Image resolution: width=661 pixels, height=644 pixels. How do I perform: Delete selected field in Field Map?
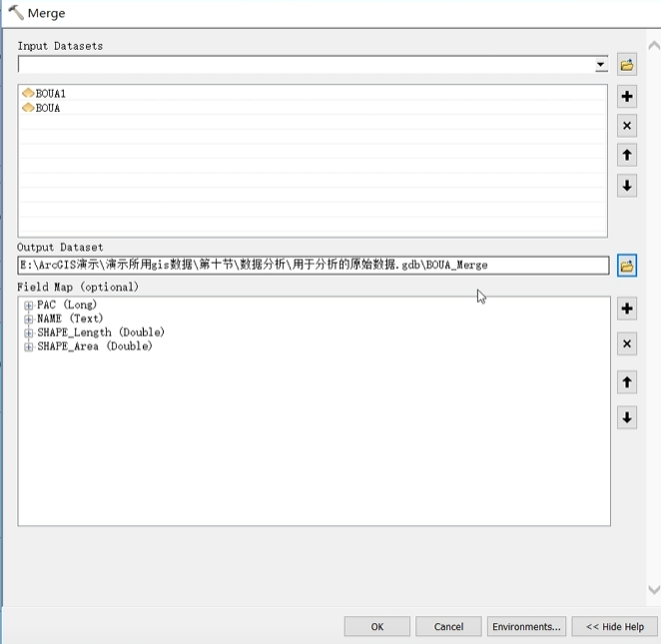(x=627, y=343)
